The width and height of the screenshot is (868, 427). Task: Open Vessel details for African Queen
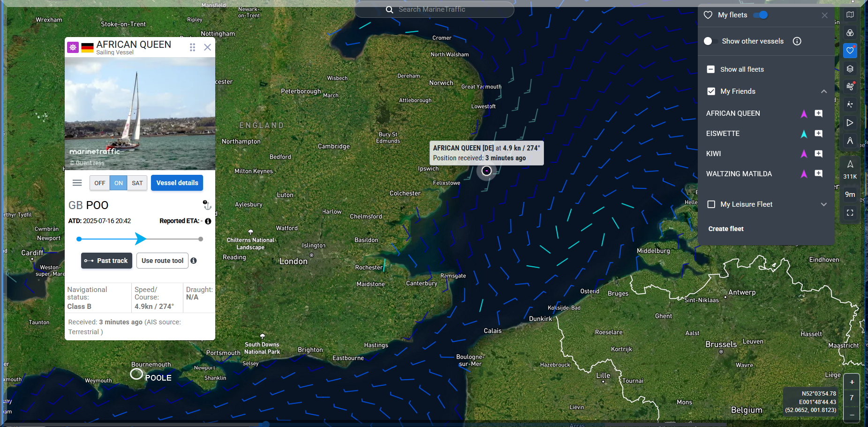[177, 183]
